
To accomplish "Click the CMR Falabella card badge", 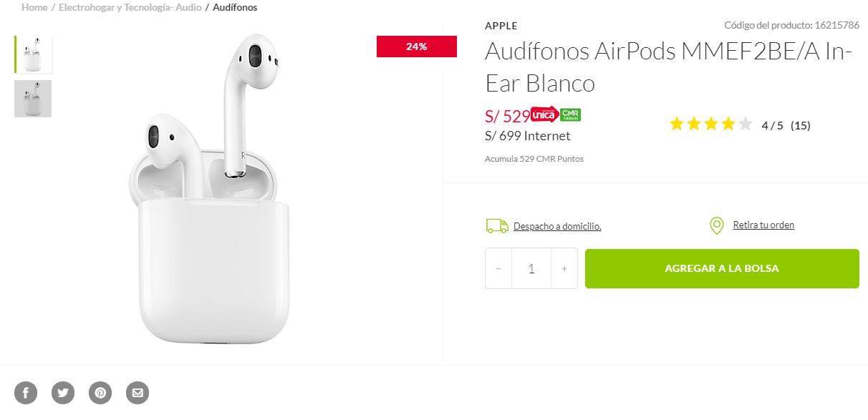I will pyautogui.click(x=570, y=114).
